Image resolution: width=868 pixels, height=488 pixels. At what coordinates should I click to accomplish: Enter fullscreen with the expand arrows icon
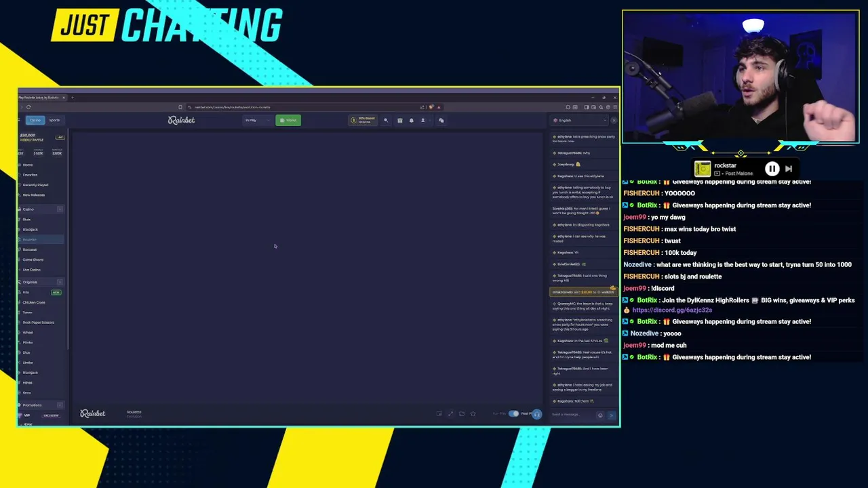pos(450,413)
